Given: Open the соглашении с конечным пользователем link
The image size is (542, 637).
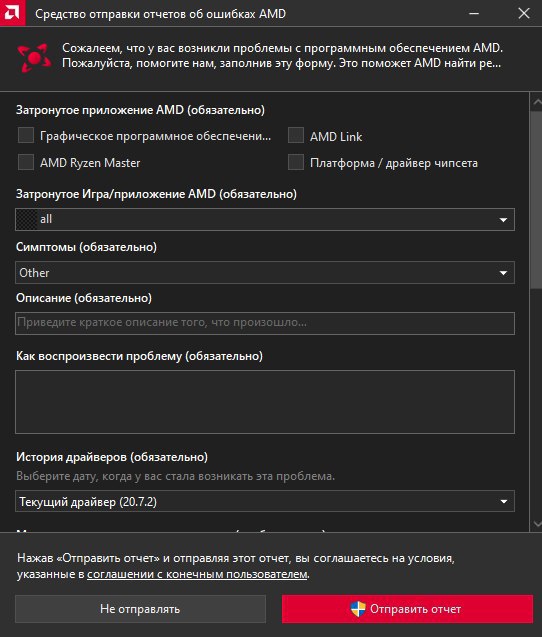Looking at the screenshot, I should pos(197,574).
